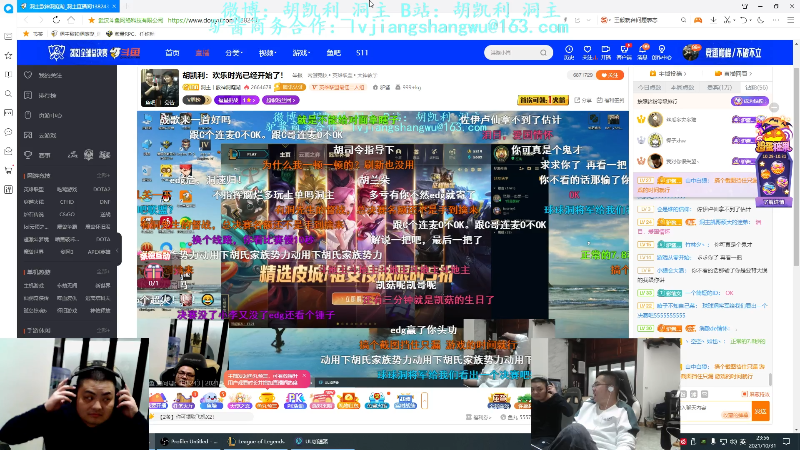Click the search magnifier icon in Douyu header
This screenshot has width=800, height=450.
tap(543, 53)
